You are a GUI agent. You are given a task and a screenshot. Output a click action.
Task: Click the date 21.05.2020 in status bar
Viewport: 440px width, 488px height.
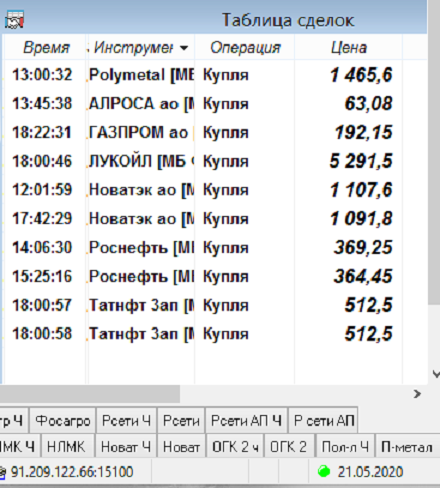(x=370, y=472)
